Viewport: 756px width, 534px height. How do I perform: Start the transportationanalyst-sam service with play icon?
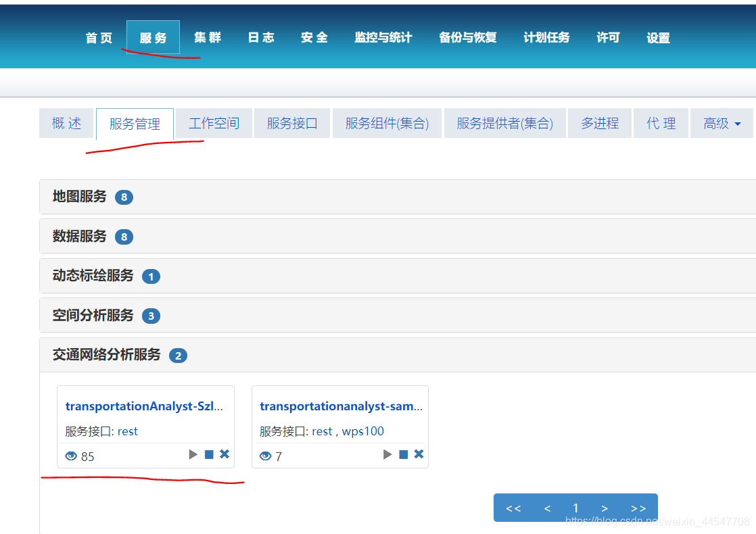coord(387,454)
